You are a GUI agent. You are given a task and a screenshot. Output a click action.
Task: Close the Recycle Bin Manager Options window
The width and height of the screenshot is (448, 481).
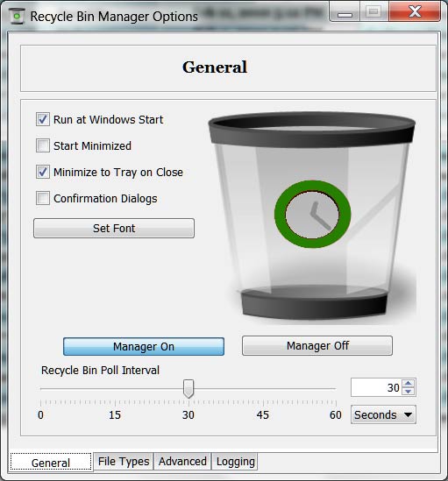[415, 12]
